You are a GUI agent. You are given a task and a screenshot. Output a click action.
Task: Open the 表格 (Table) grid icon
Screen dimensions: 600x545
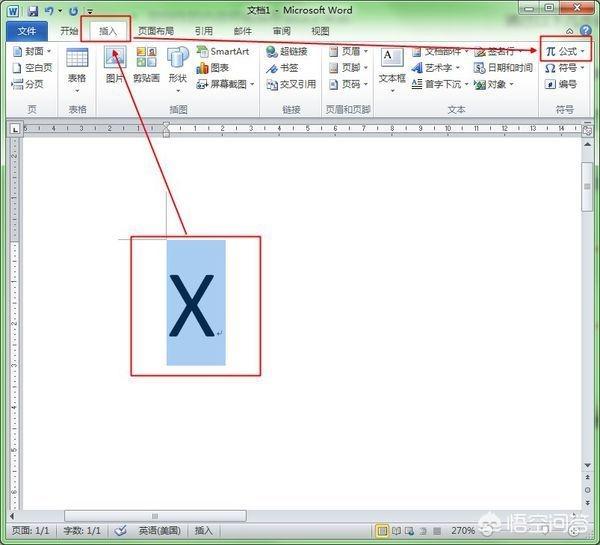77,58
